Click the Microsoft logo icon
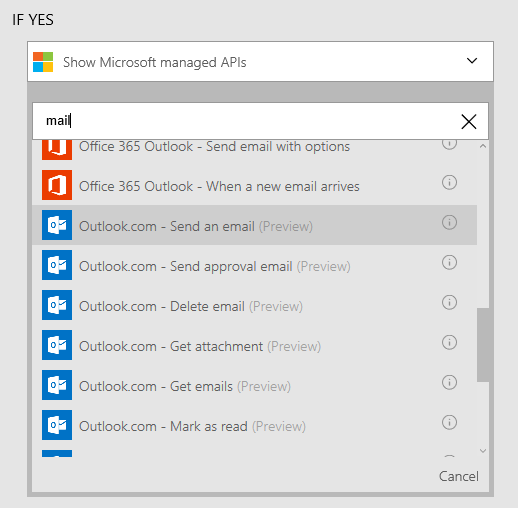 [x=43, y=62]
